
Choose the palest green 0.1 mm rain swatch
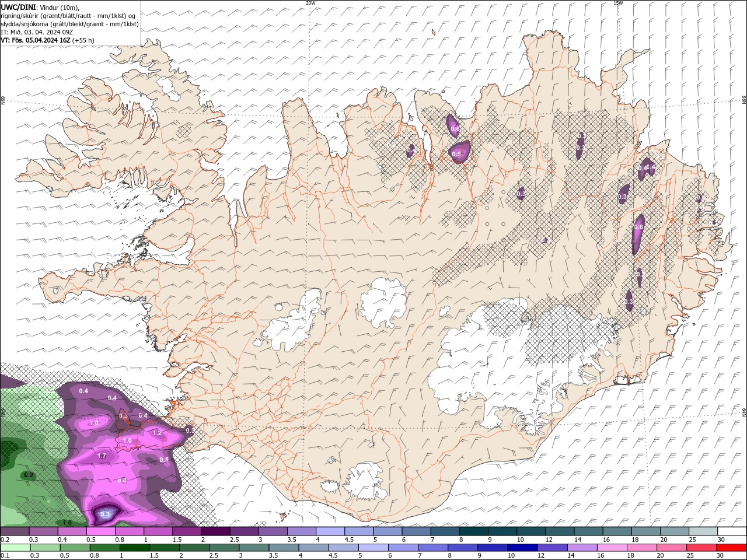tap(15, 548)
